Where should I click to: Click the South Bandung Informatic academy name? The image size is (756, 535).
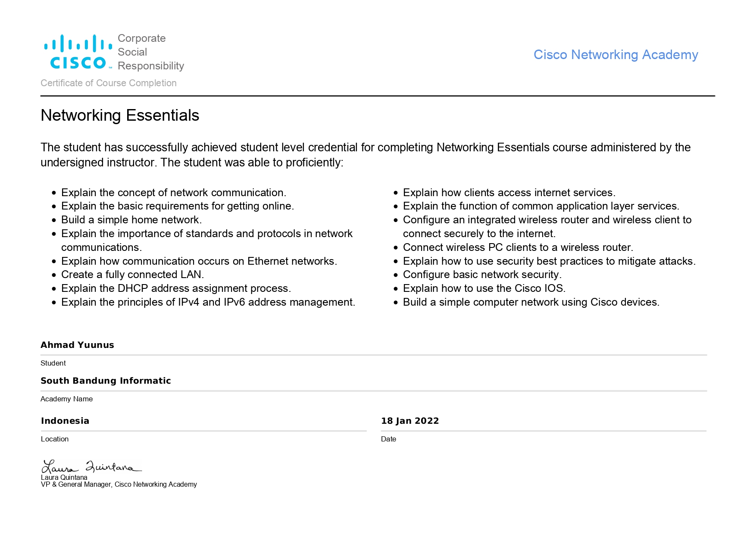106,381
